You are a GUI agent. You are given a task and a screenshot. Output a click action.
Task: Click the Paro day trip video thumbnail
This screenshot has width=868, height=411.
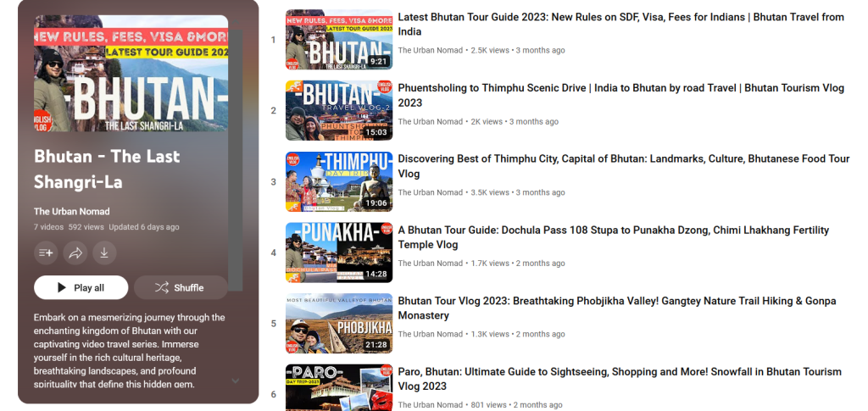[x=339, y=387]
